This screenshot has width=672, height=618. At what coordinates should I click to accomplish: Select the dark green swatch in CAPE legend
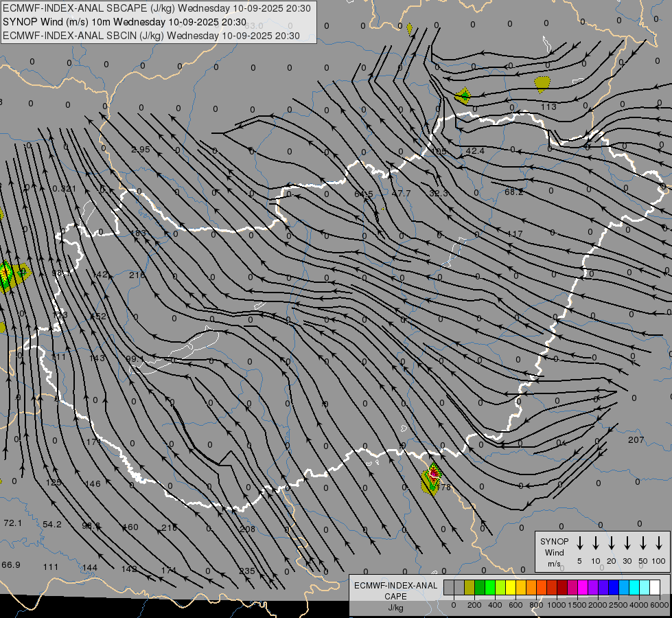click(480, 587)
